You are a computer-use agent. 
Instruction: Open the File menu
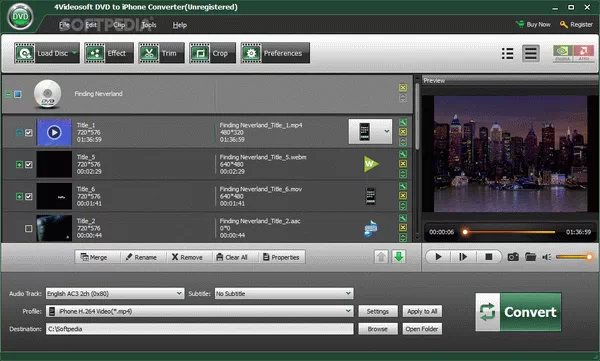(64, 25)
